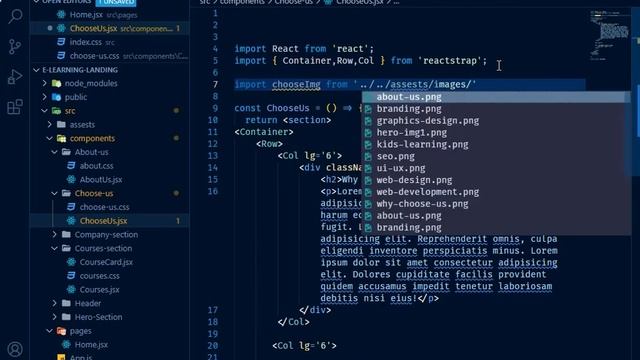Choose why-choose-us.png from suggestions
The height and width of the screenshot is (360, 640).
pyautogui.click(x=496, y=204)
